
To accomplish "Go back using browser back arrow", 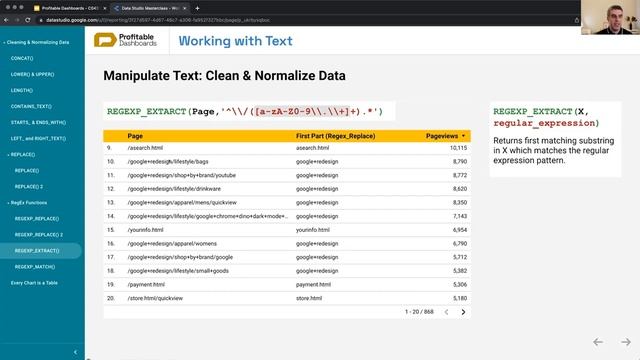I will point(7,20).
